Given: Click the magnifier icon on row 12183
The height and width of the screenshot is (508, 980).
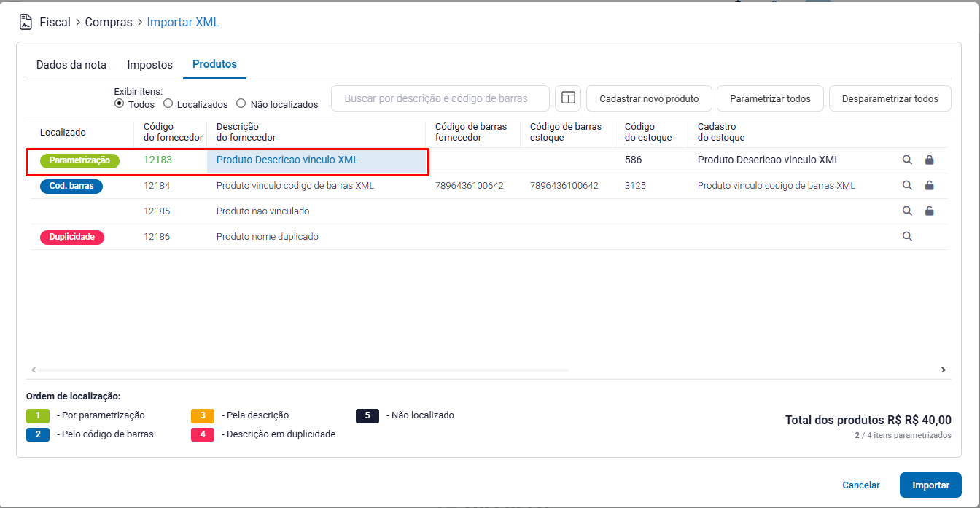Looking at the screenshot, I should [907, 160].
